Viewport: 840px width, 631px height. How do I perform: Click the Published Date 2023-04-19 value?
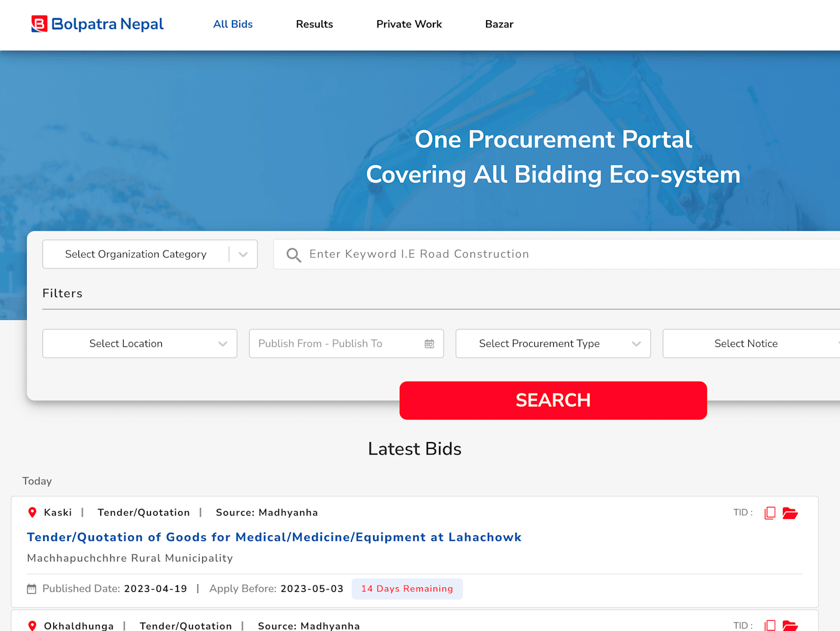click(x=155, y=588)
